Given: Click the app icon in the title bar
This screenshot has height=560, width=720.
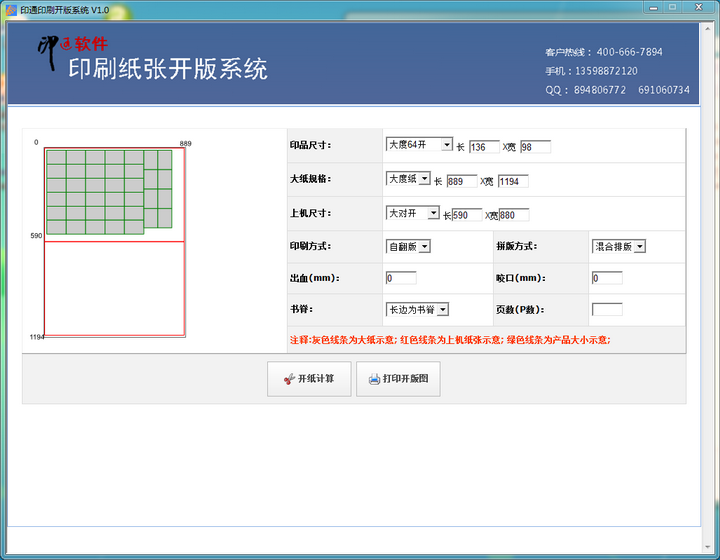Looking at the screenshot, I should (11, 9).
